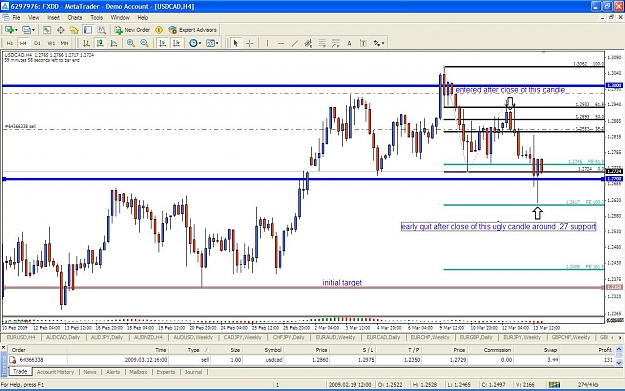Image resolution: width=625 pixels, height=391 pixels.
Task: Switch to CADJPY,Weekly chart tab
Action: (x=242, y=337)
